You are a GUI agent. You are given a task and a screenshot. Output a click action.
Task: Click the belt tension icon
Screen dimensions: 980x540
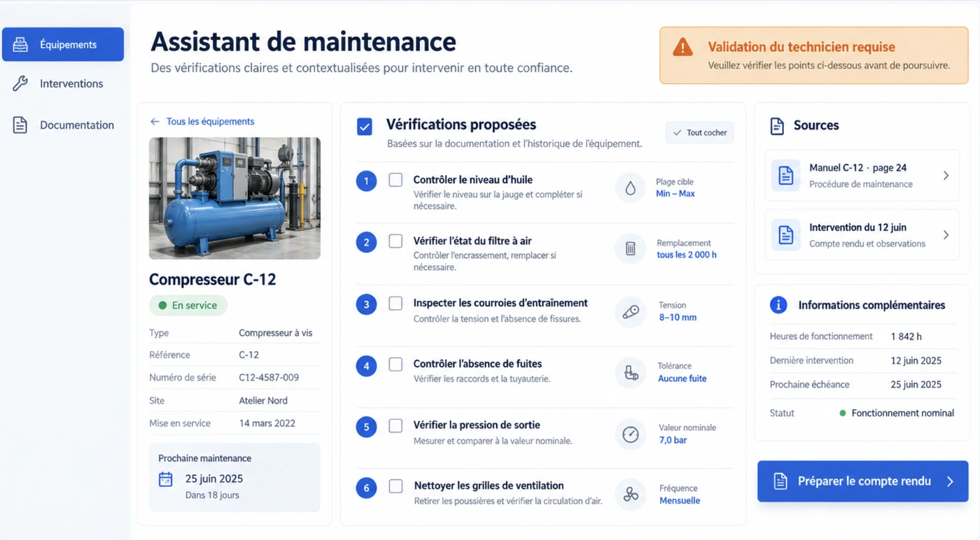630,312
